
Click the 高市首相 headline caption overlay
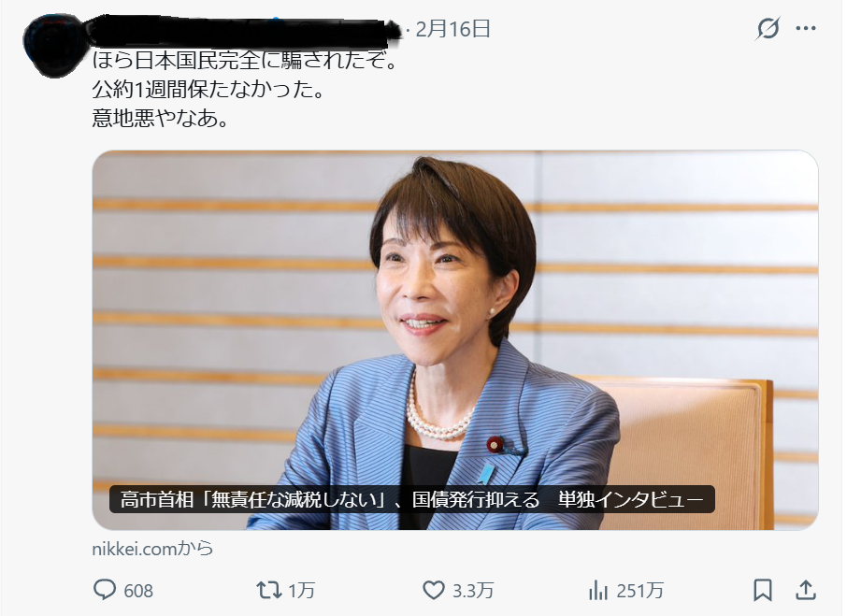(x=411, y=499)
